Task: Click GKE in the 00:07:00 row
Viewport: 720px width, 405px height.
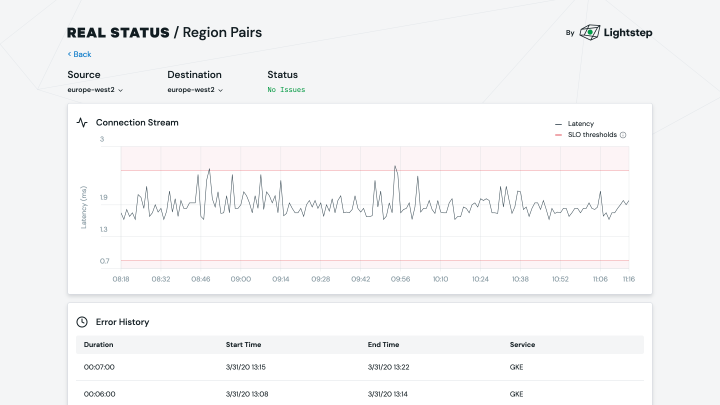Action: [516, 367]
